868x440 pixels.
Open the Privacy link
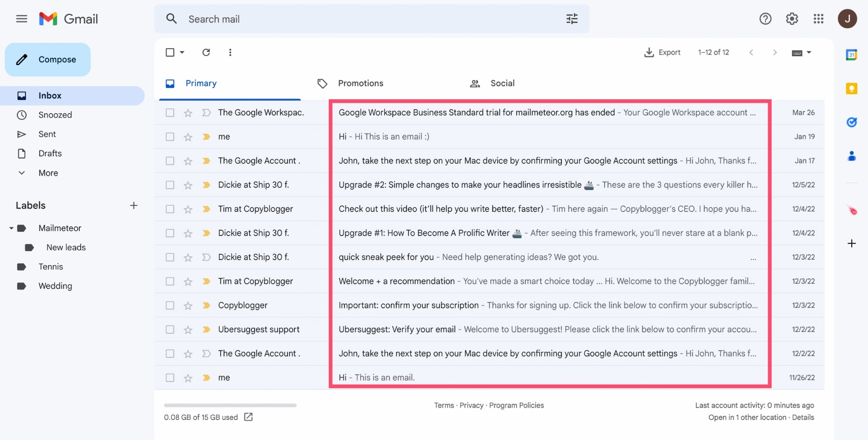(472, 405)
